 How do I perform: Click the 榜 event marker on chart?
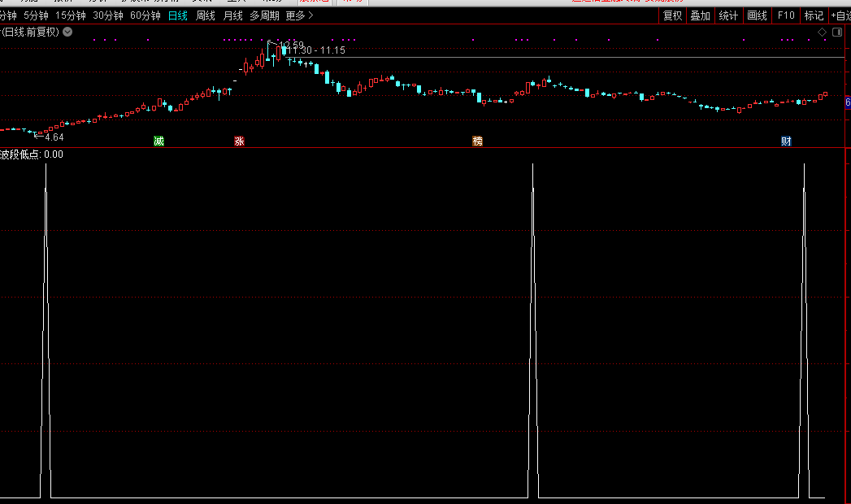click(477, 141)
